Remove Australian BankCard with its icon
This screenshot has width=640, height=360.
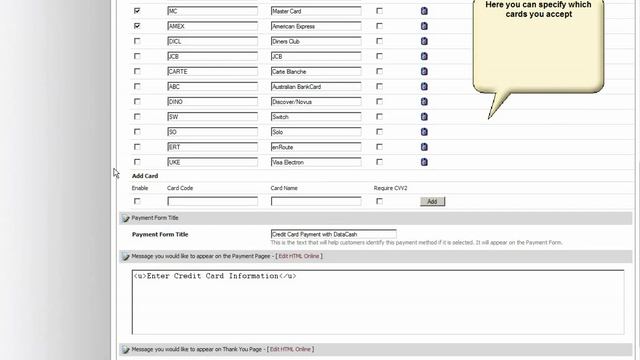click(424, 87)
